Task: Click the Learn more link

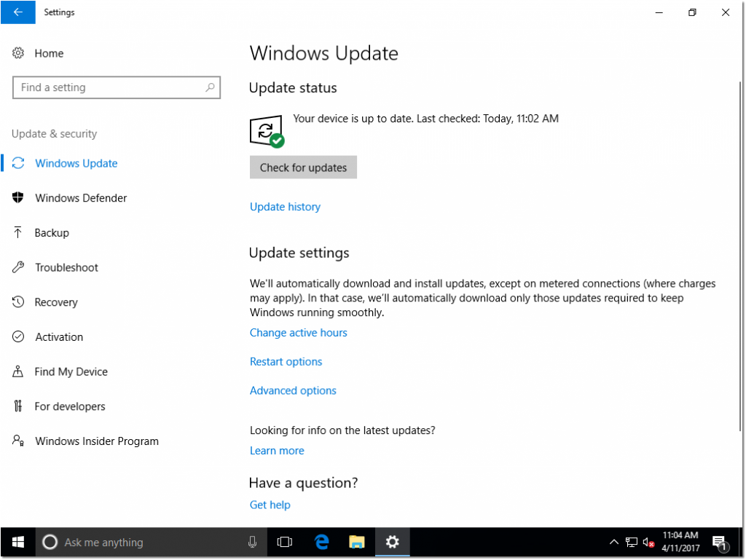Action: click(277, 450)
